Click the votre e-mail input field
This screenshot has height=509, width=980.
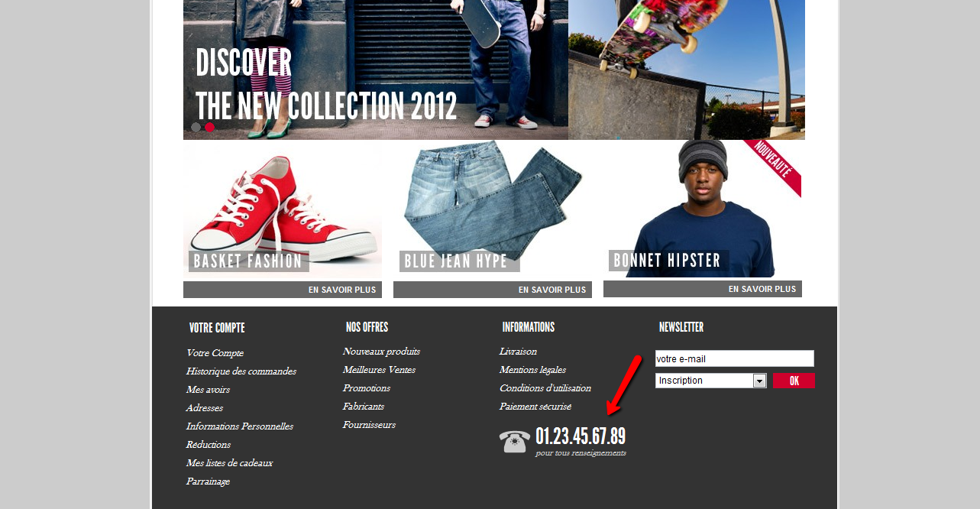point(735,358)
